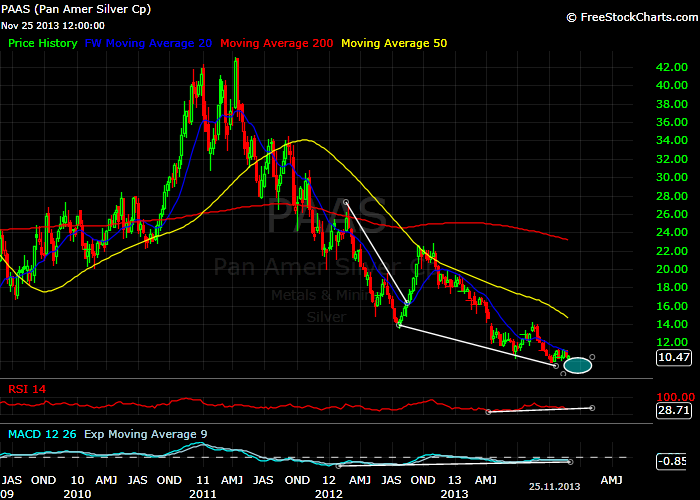The width and height of the screenshot is (700, 500).
Task: Select the left handle of MACD trendline
Action: coord(338,466)
